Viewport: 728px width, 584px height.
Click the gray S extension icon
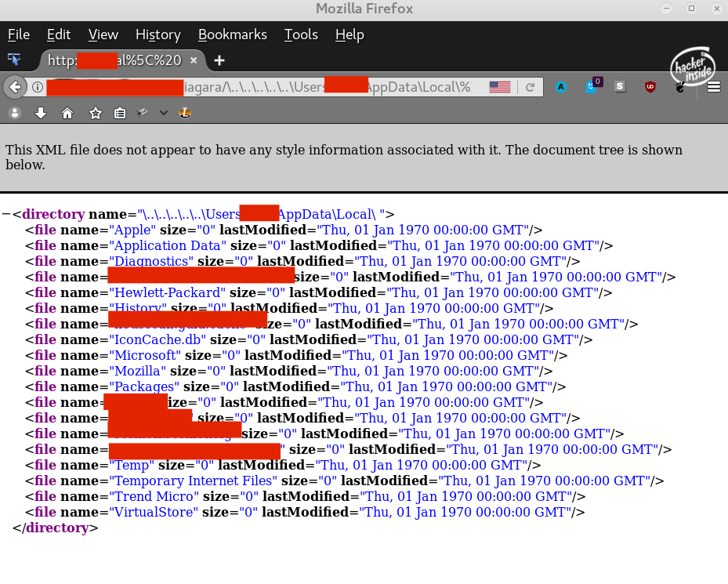click(x=620, y=87)
